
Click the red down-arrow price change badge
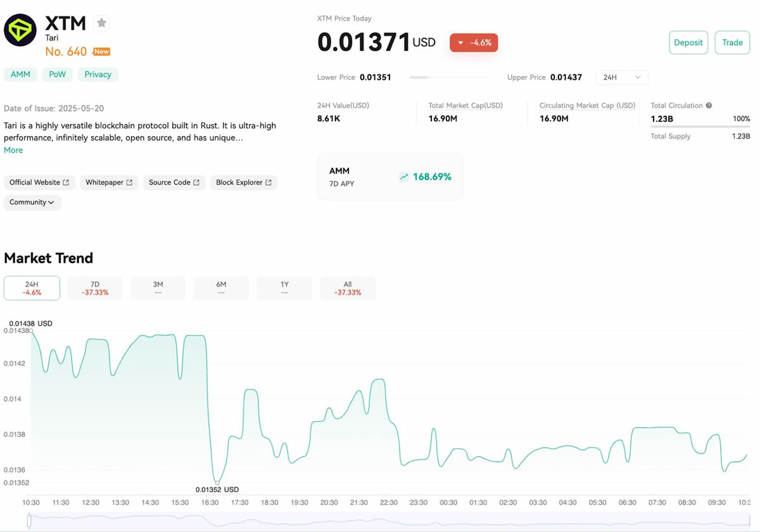pos(474,42)
